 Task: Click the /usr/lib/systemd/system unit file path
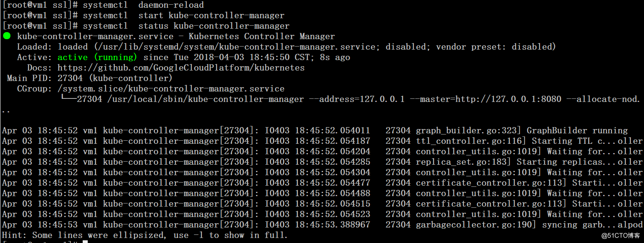click(x=237, y=47)
